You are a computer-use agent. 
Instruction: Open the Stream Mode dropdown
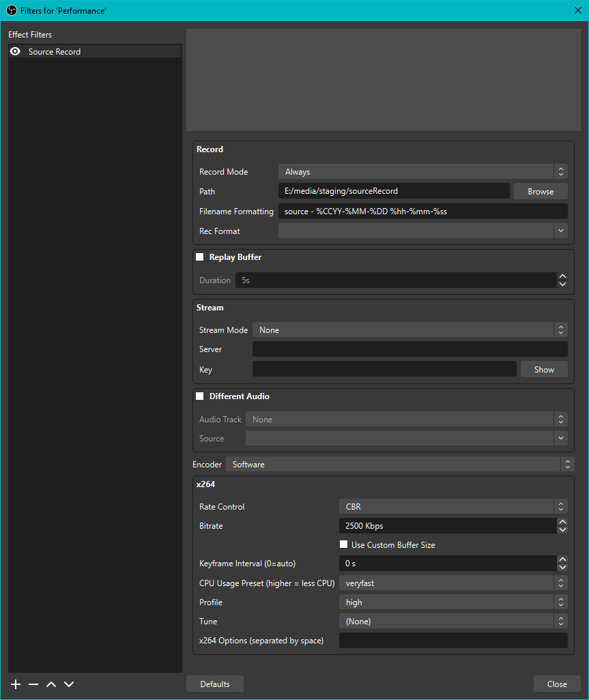click(410, 330)
